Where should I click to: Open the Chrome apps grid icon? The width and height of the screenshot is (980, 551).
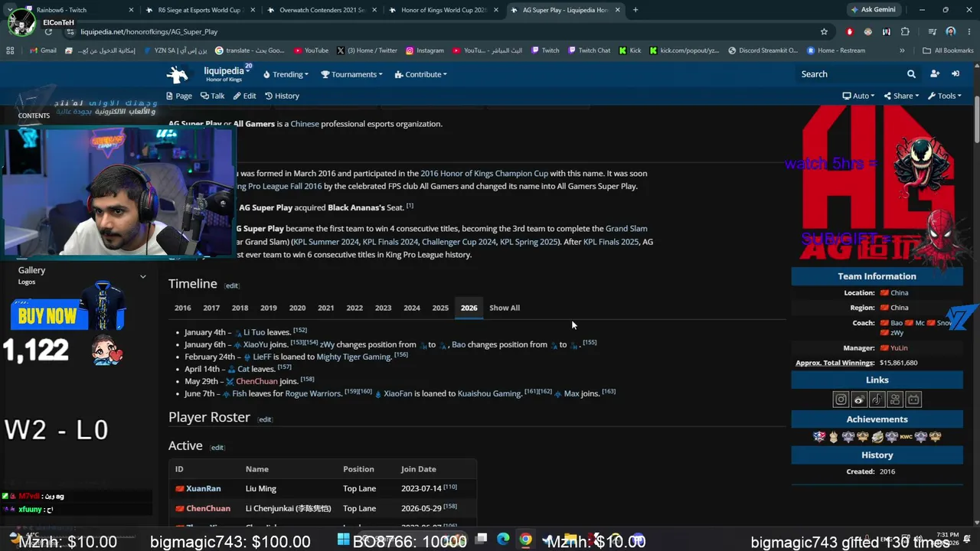10,51
